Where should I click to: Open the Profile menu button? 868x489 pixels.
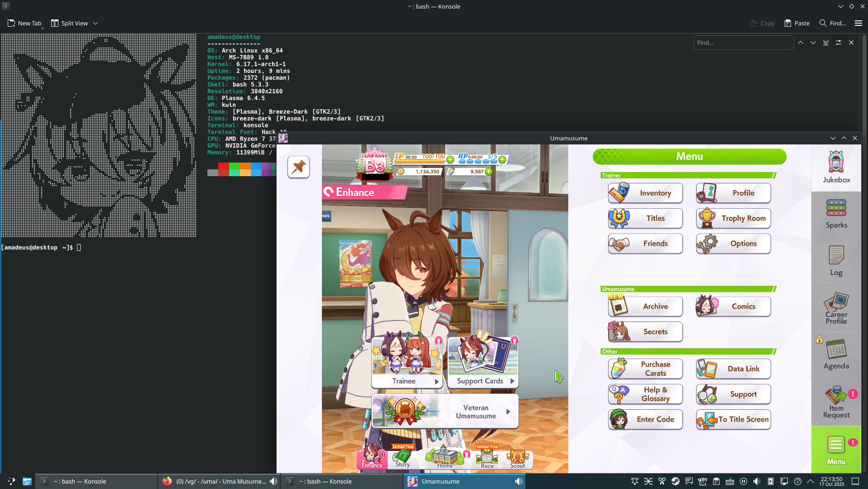(733, 193)
